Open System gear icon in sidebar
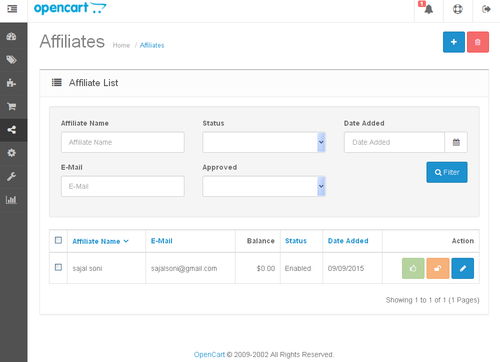The image size is (500, 362). pyautogui.click(x=12, y=153)
